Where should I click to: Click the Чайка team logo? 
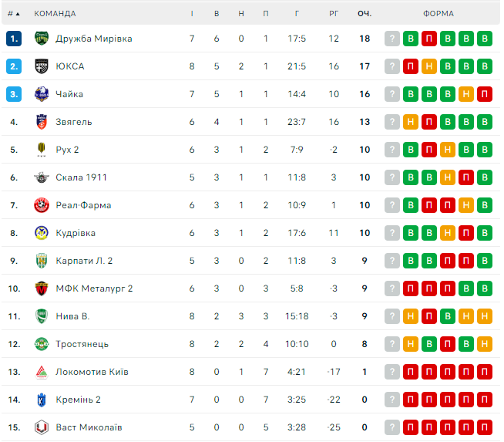[42, 94]
